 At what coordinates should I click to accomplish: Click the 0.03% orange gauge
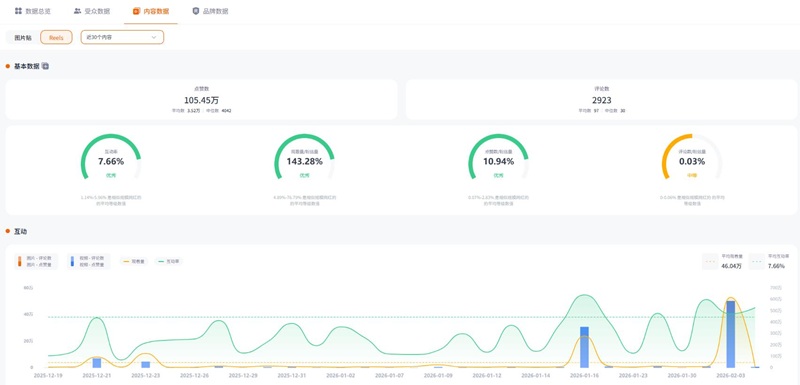pos(692,158)
